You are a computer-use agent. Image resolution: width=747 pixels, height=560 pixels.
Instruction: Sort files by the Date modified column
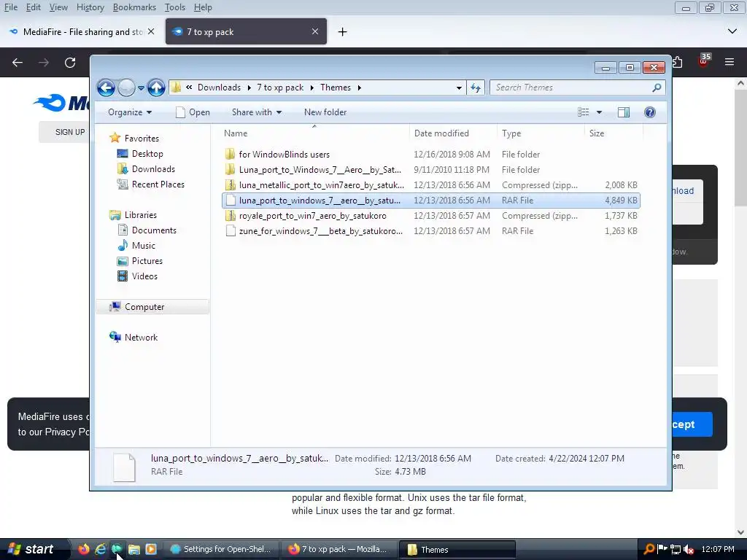tap(452, 133)
